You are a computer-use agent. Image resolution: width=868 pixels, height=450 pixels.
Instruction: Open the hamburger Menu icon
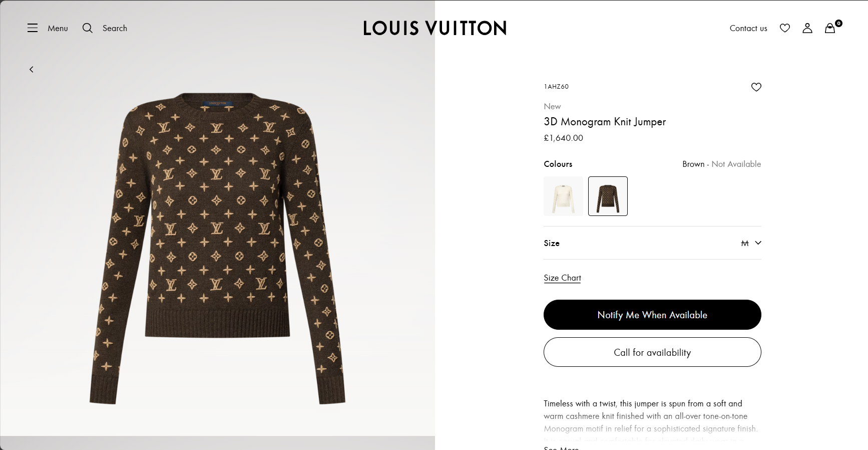33,28
